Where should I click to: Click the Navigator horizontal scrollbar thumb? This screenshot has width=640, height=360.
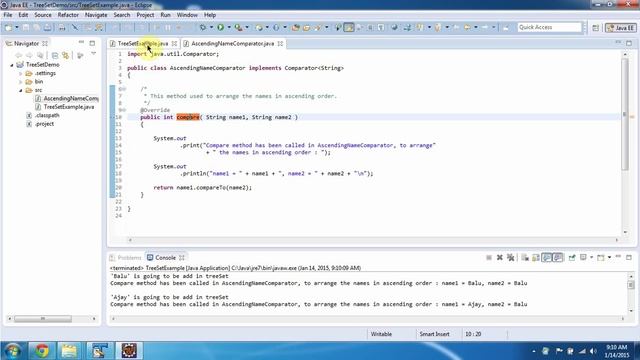[43, 319]
